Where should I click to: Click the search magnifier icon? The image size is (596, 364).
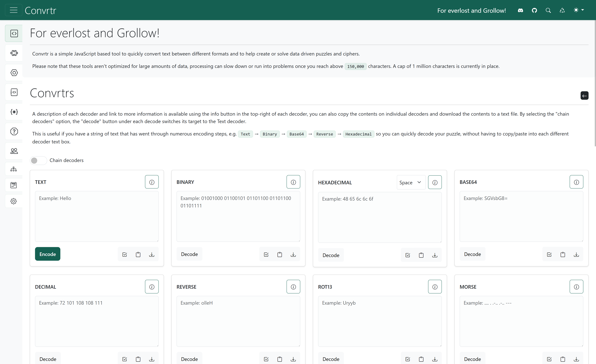click(548, 10)
